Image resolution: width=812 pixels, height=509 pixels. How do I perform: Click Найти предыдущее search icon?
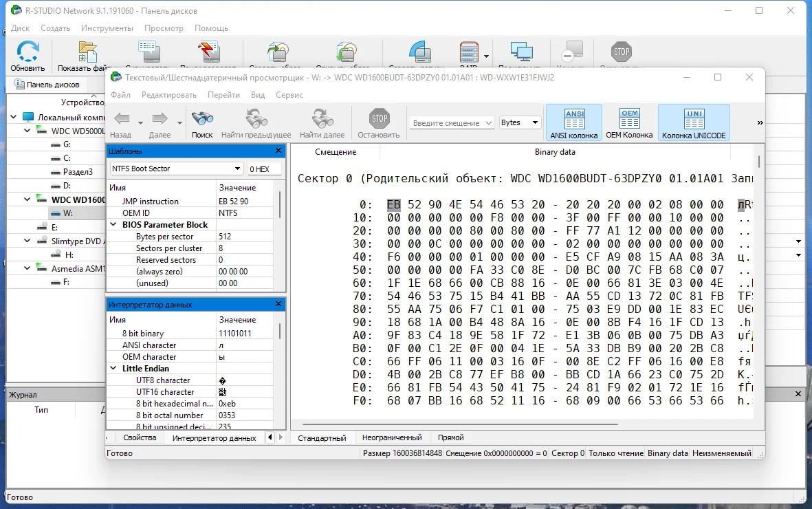click(256, 119)
